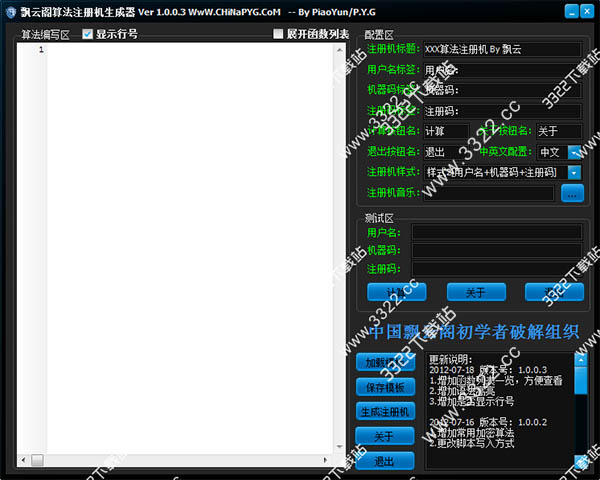The height and width of the screenshot is (480, 600).
Task: Click the update notes scroll-up arrow
Action: pos(580,360)
